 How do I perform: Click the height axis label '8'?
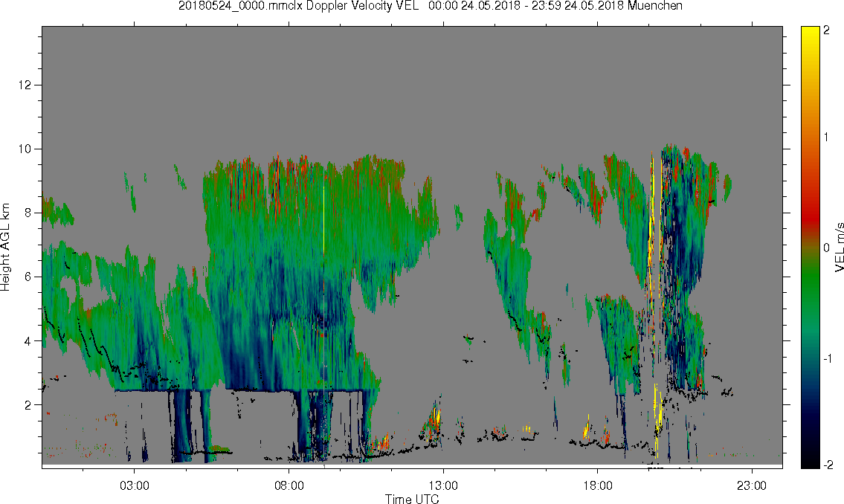tap(28, 213)
